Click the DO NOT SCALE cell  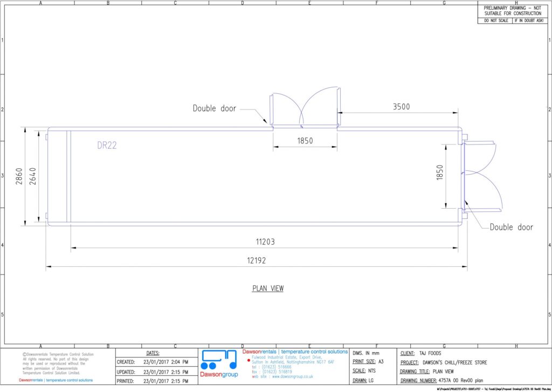point(494,20)
